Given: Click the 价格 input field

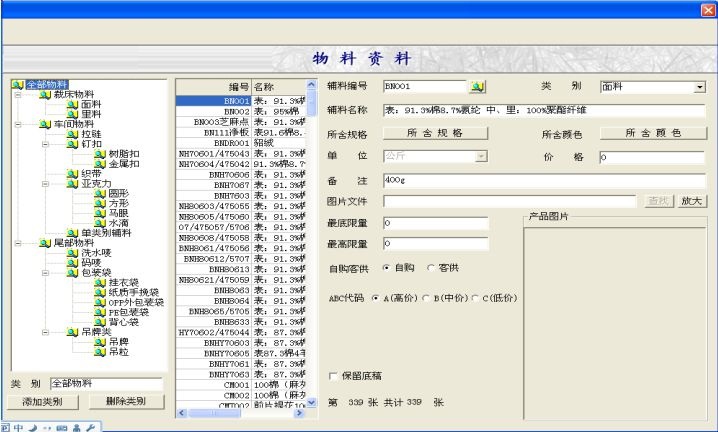Looking at the screenshot, I should click(x=652, y=157).
